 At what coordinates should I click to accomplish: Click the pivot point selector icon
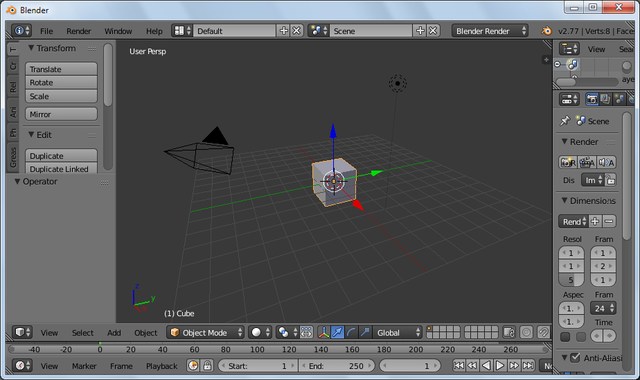(x=287, y=332)
